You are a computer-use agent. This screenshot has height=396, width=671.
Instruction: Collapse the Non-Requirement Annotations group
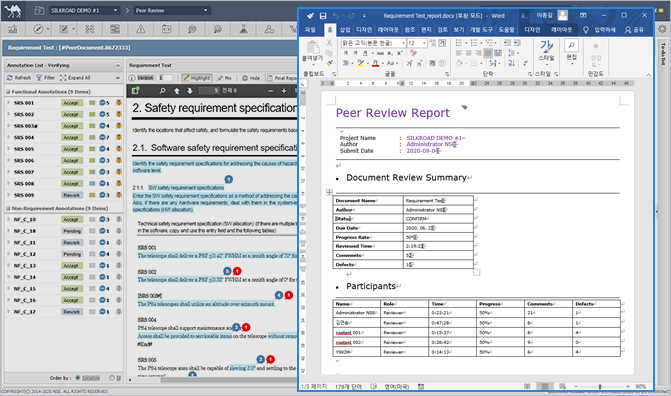8,208
